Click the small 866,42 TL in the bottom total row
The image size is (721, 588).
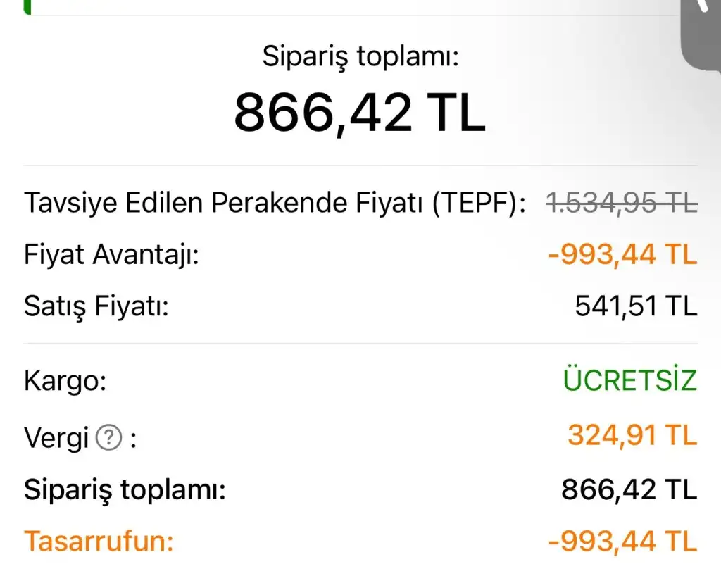(x=629, y=489)
